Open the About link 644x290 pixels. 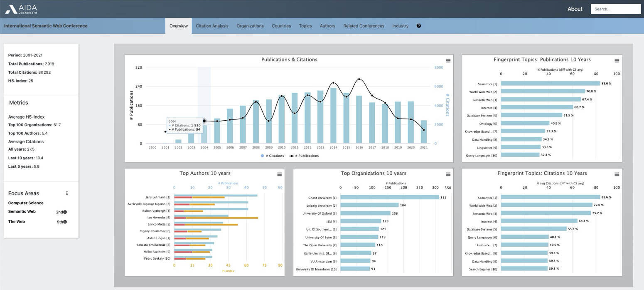(x=575, y=9)
